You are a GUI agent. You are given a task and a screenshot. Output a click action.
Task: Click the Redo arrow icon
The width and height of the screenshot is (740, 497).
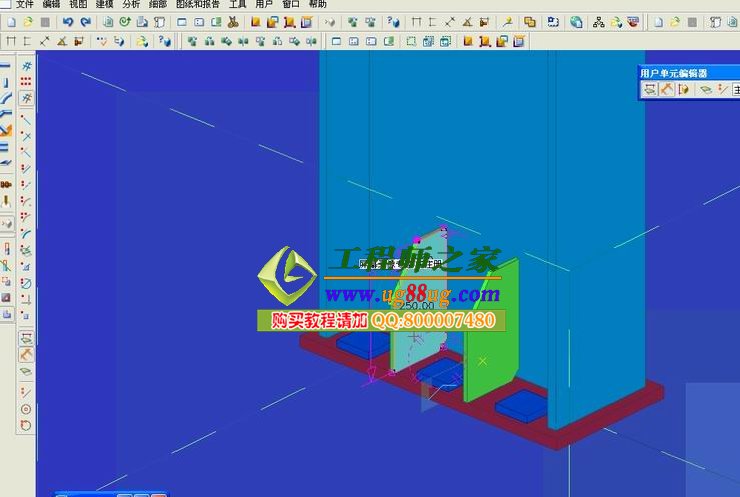tap(84, 21)
